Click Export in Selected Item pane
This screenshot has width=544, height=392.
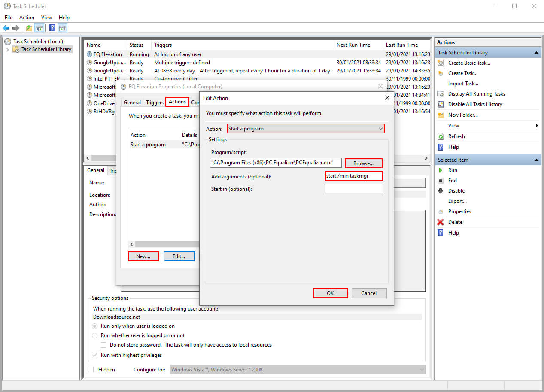pyautogui.click(x=457, y=201)
